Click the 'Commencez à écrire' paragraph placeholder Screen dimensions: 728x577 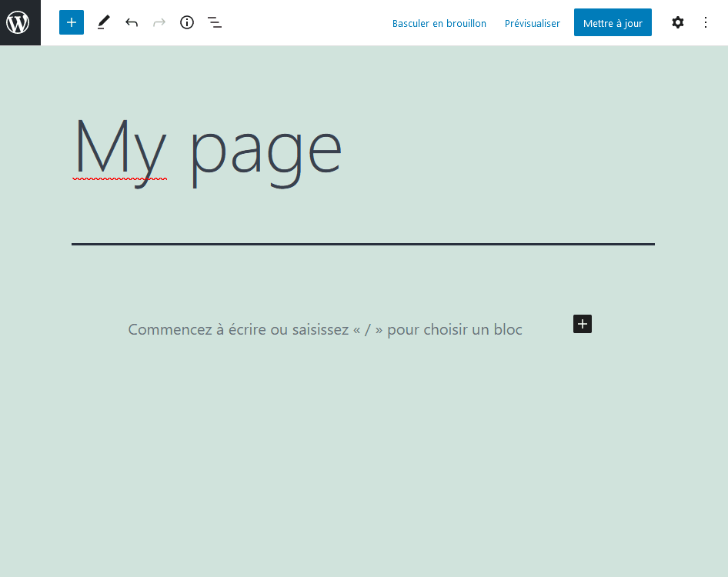click(x=325, y=329)
